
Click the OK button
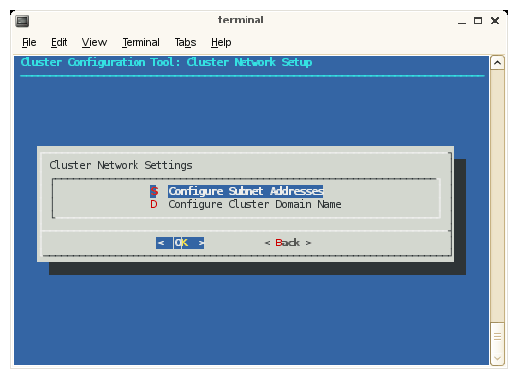(180, 243)
